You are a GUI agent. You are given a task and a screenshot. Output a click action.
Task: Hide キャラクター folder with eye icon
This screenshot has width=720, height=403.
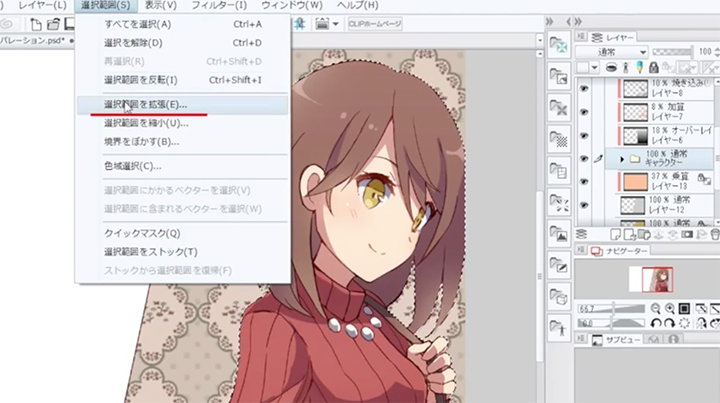584,159
